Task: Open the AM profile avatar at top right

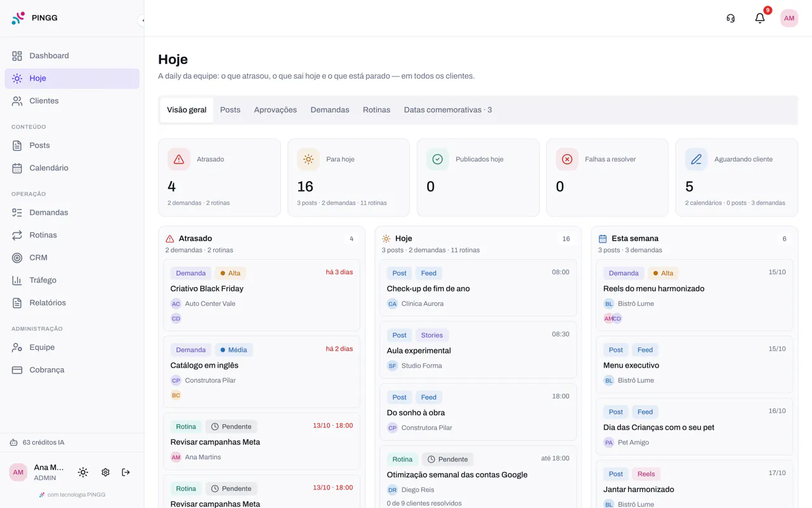Action: (789, 18)
